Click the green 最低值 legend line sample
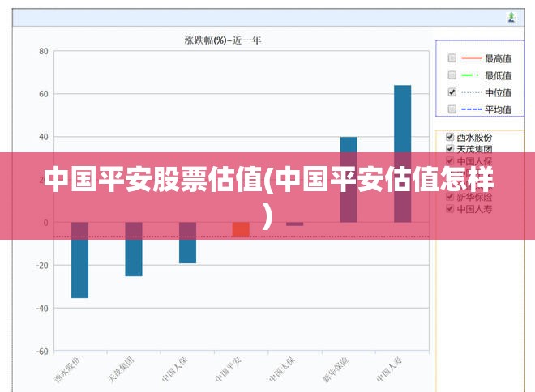This screenshot has height=392, width=535. pos(470,75)
